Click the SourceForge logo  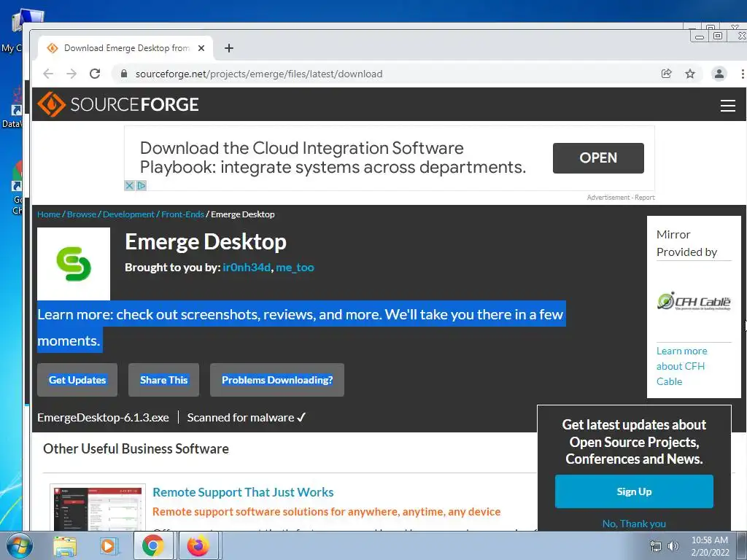pyautogui.click(x=118, y=104)
